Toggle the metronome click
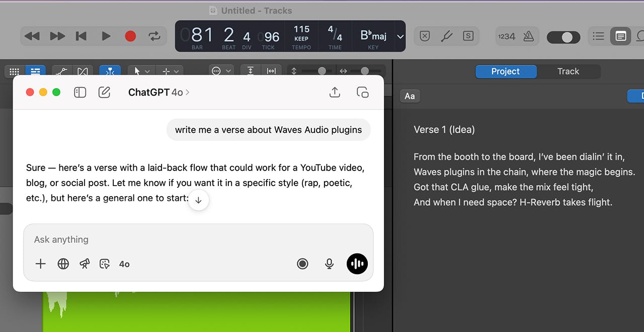The image size is (644, 332). pos(528,36)
